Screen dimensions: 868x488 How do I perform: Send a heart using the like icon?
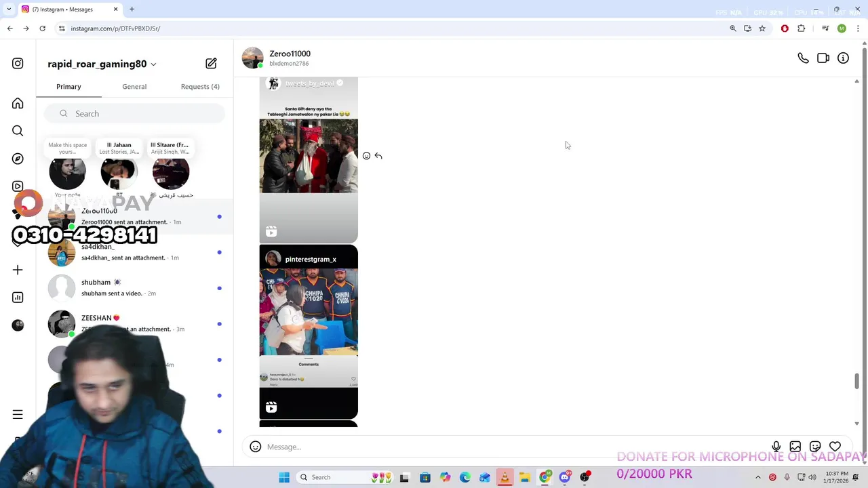tap(835, 447)
